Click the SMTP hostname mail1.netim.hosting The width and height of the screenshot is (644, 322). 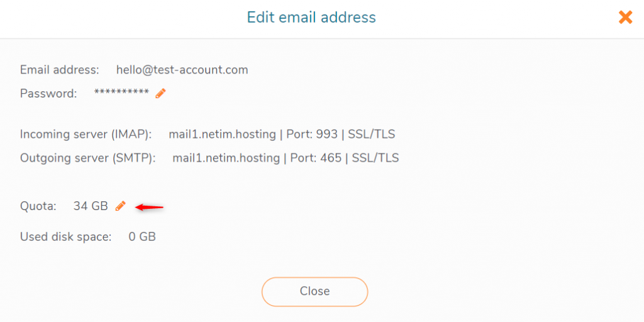(226, 158)
